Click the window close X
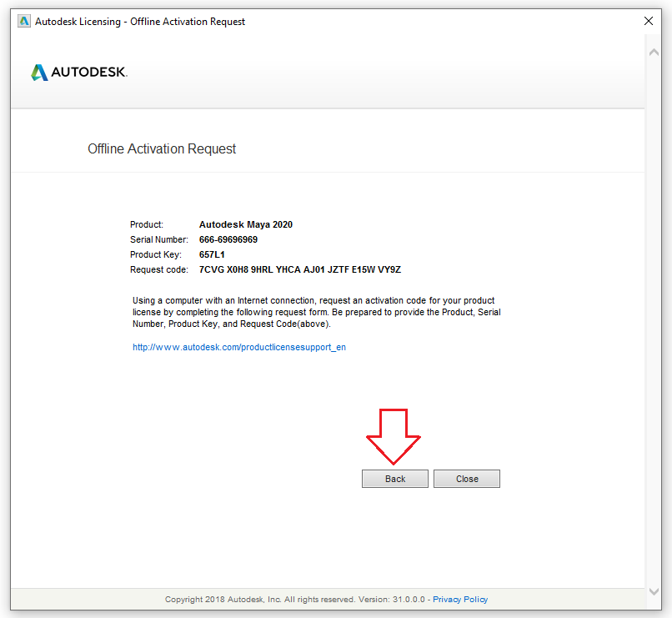The height and width of the screenshot is (618, 672). pyautogui.click(x=649, y=21)
